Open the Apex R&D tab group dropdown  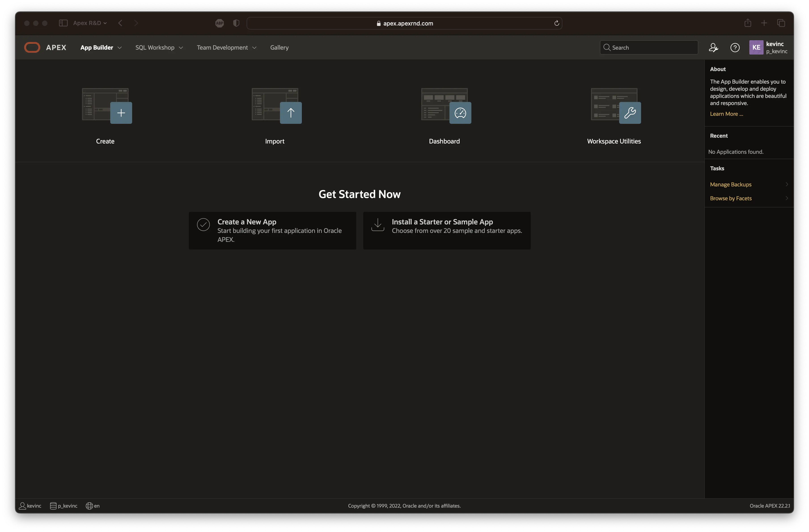pyautogui.click(x=90, y=23)
